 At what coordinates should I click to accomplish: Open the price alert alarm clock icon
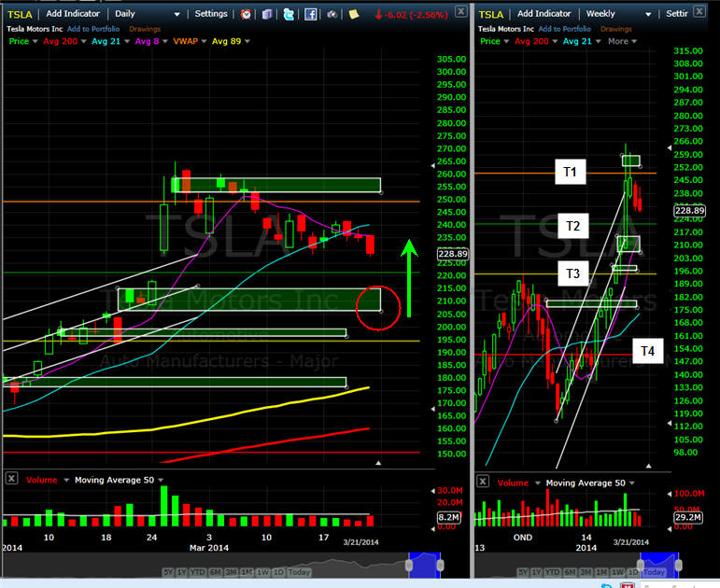tap(246, 14)
